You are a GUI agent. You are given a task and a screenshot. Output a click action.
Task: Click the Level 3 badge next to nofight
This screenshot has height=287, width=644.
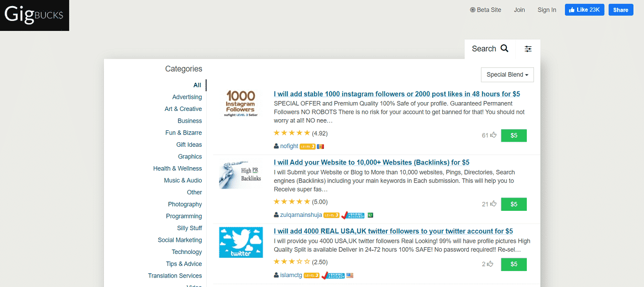click(x=307, y=146)
